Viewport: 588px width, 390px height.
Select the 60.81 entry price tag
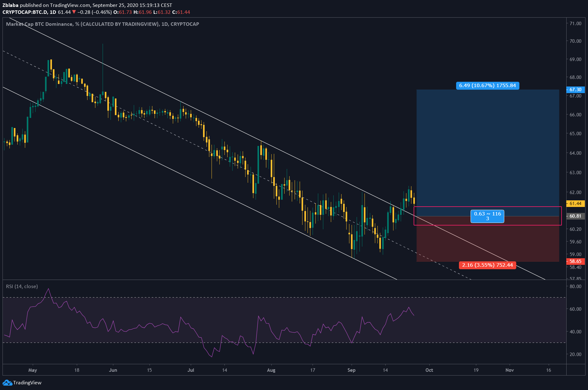575,216
